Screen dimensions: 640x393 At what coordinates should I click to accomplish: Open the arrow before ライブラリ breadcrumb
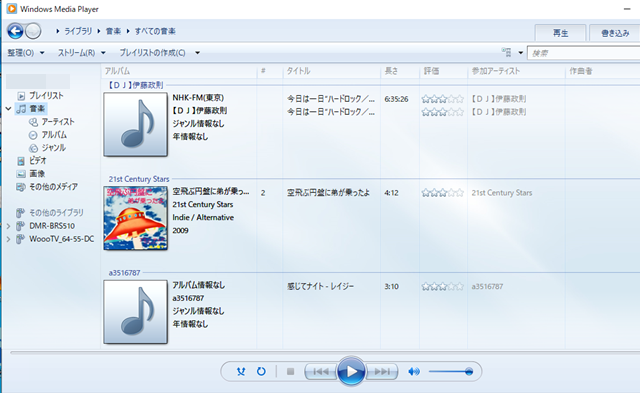click(58, 31)
